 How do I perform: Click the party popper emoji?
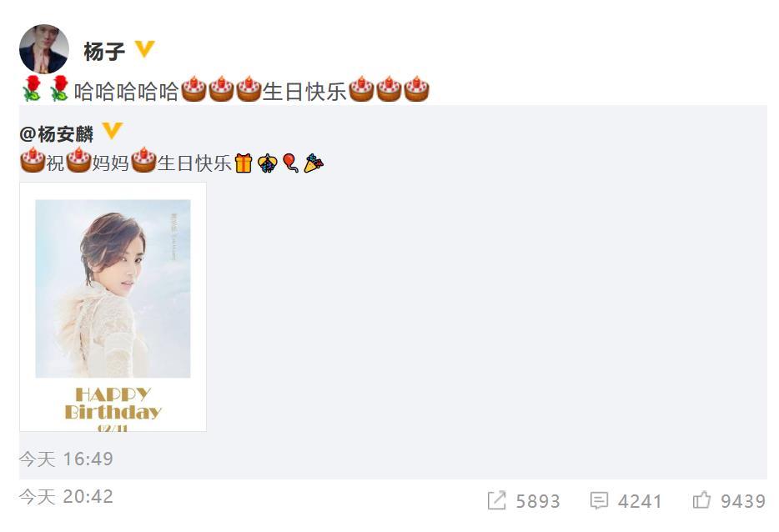pos(314,163)
